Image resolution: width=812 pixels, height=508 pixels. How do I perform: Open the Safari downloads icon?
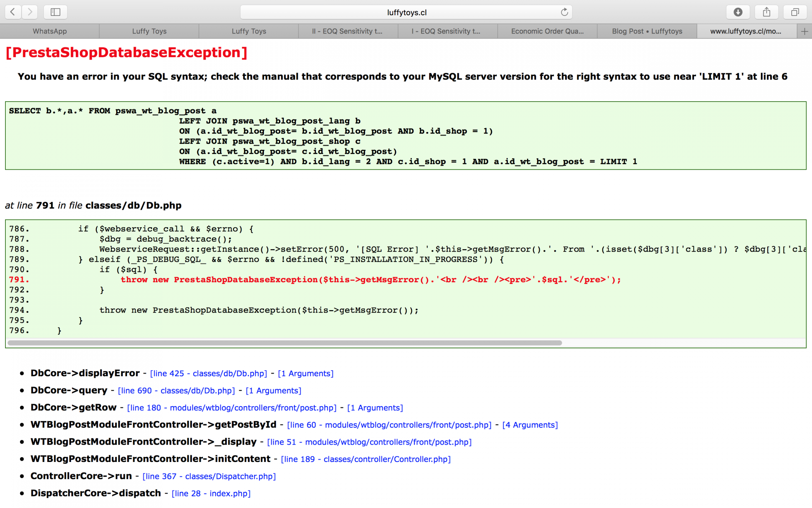pos(738,12)
